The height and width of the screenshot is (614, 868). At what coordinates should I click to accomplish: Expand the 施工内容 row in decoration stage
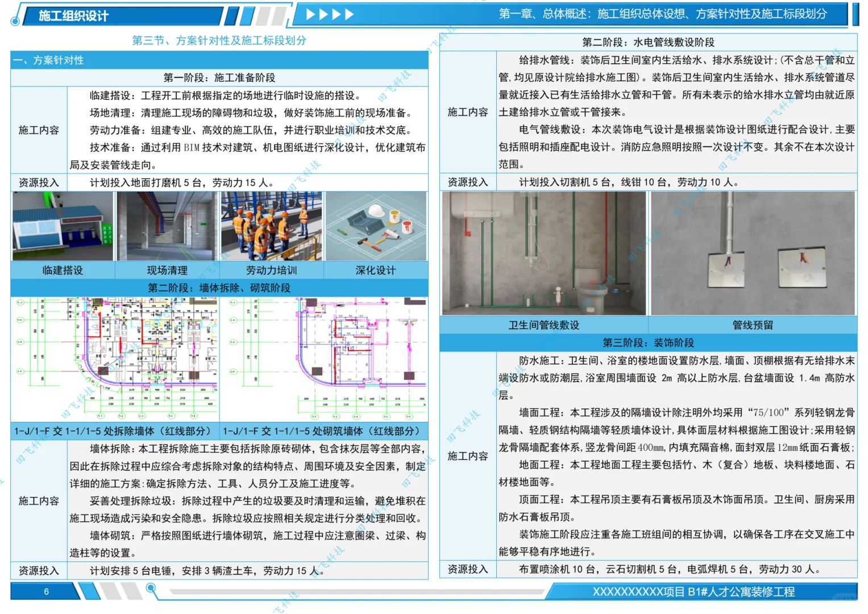click(467, 455)
